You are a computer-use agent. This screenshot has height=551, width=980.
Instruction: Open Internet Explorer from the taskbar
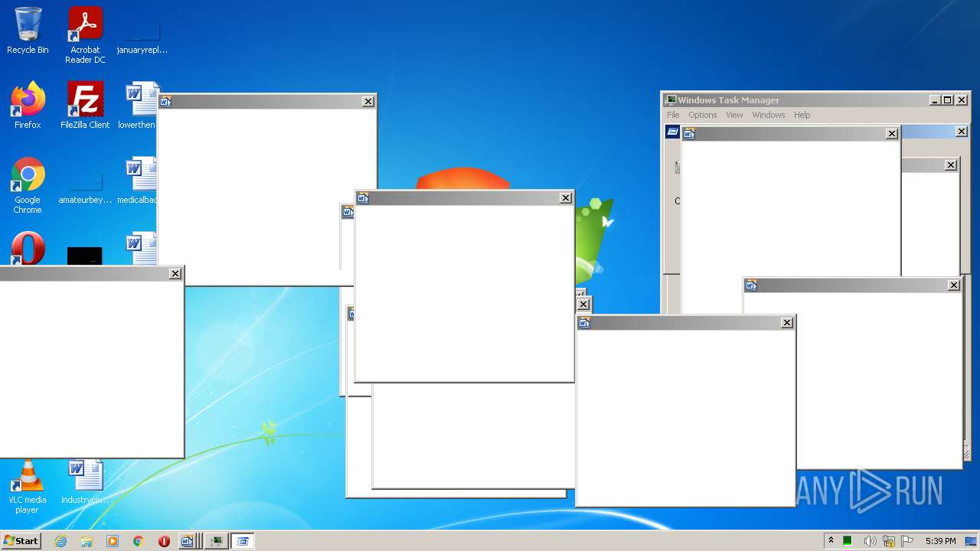[x=60, y=541]
